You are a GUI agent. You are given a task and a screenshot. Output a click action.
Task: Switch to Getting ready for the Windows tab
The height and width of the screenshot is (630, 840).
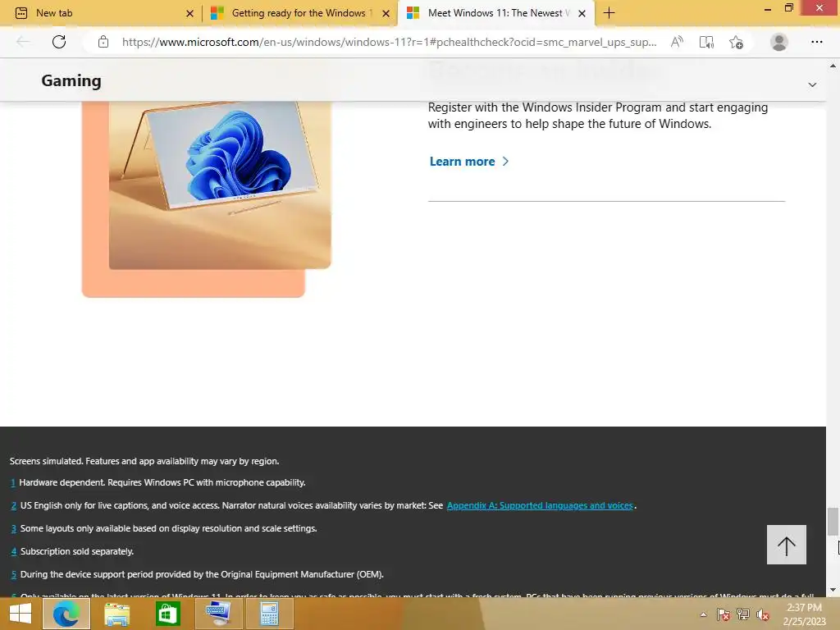[x=300, y=13]
